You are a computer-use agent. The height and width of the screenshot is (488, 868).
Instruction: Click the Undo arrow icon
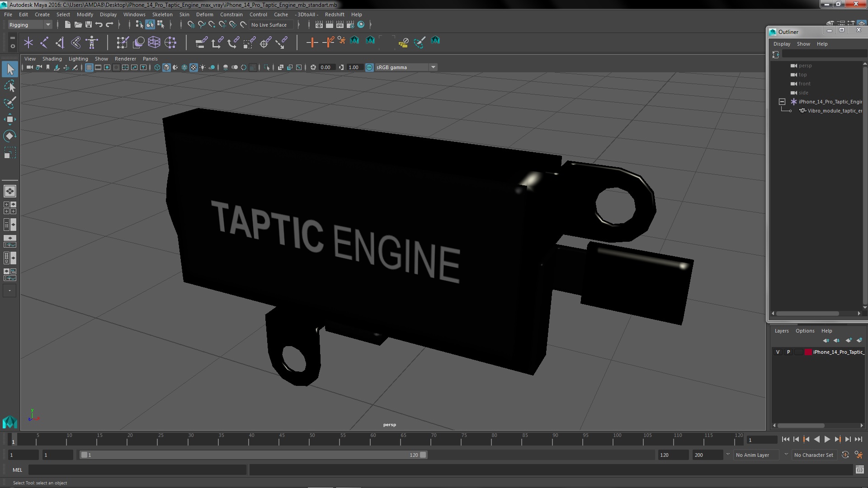(99, 24)
